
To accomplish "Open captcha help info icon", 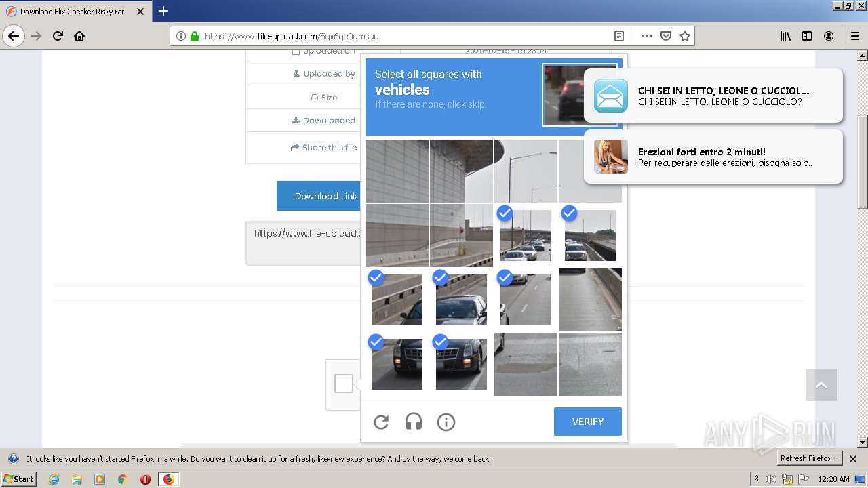I will coord(446,422).
